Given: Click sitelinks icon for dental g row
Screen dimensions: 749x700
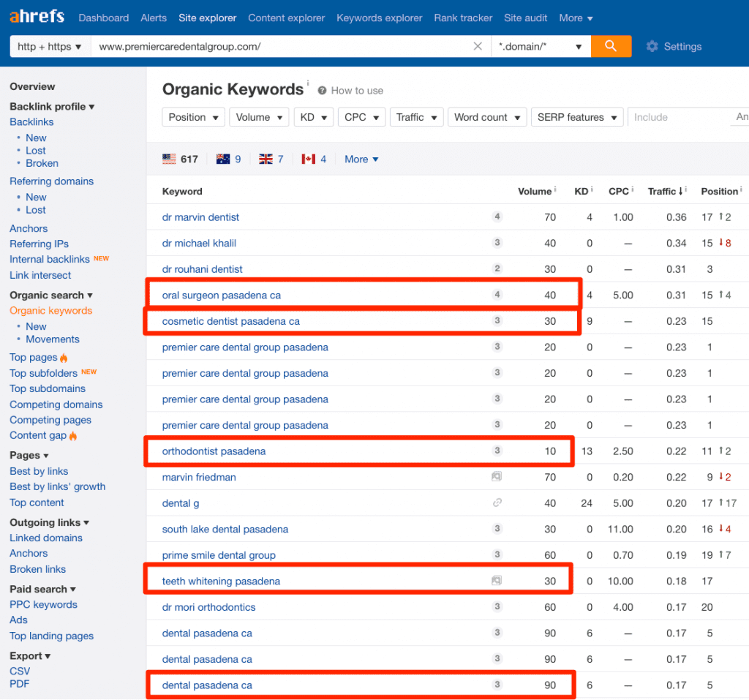Looking at the screenshot, I should pyautogui.click(x=497, y=503).
